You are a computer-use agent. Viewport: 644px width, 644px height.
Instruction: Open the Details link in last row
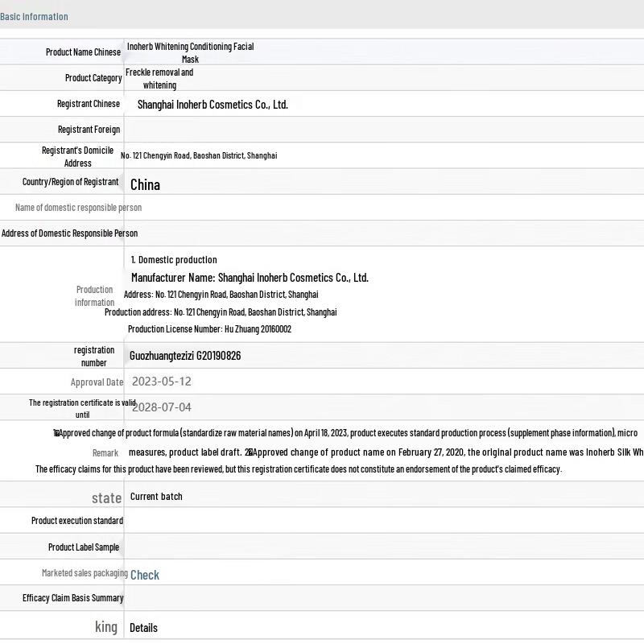click(143, 628)
